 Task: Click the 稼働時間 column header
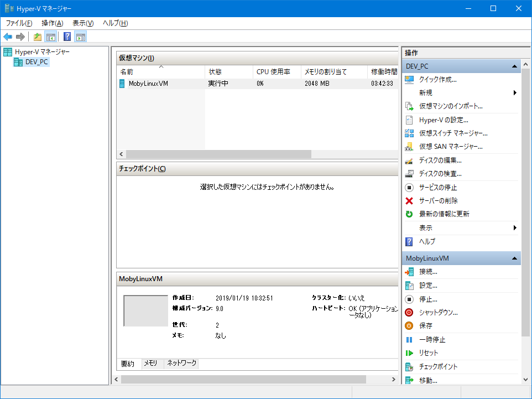point(383,71)
